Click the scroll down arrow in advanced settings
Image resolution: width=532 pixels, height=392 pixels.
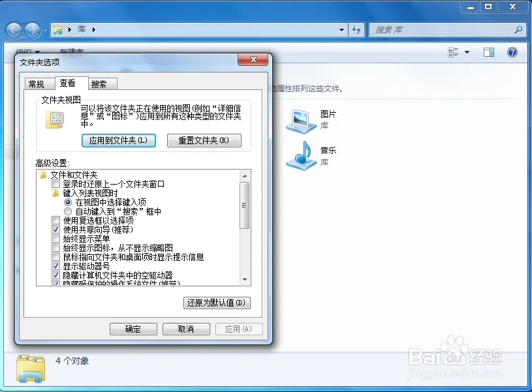[x=245, y=280]
